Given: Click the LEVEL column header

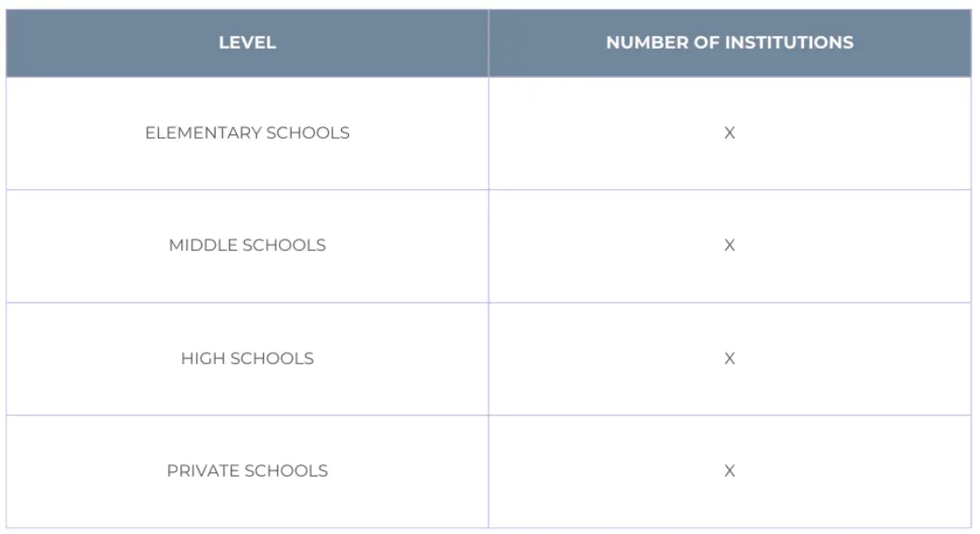Looking at the screenshot, I should 247,42.
